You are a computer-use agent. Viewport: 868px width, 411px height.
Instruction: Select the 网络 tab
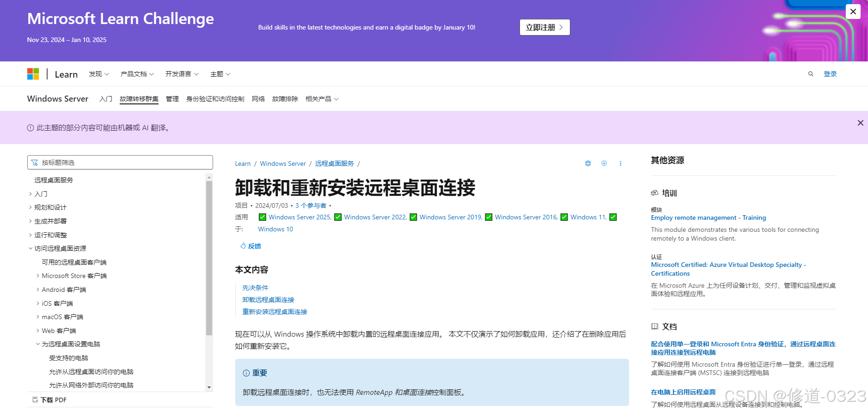pos(258,99)
